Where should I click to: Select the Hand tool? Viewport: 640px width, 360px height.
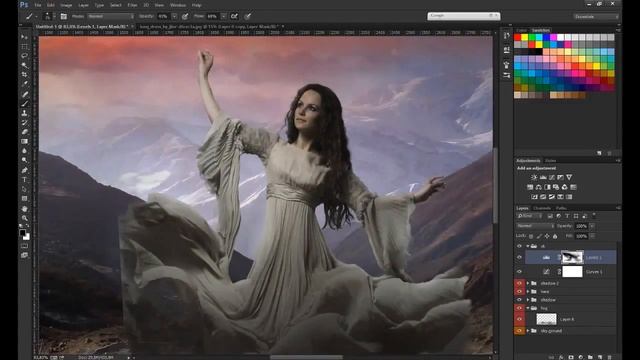click(x=24, y=209)
